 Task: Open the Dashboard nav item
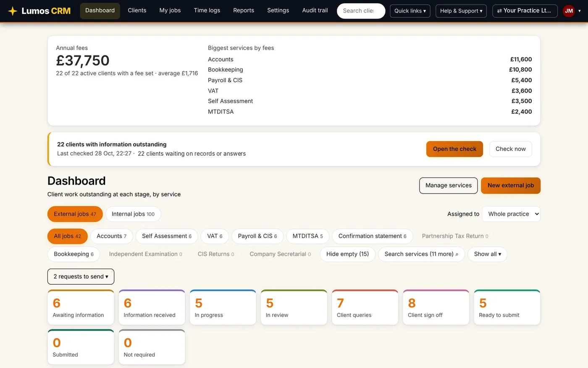100,11
